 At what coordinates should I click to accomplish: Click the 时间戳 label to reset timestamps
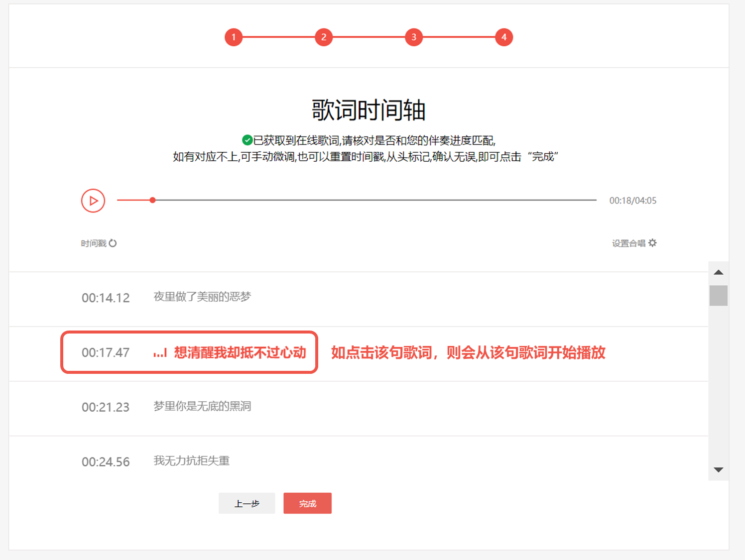click(94, 243)
